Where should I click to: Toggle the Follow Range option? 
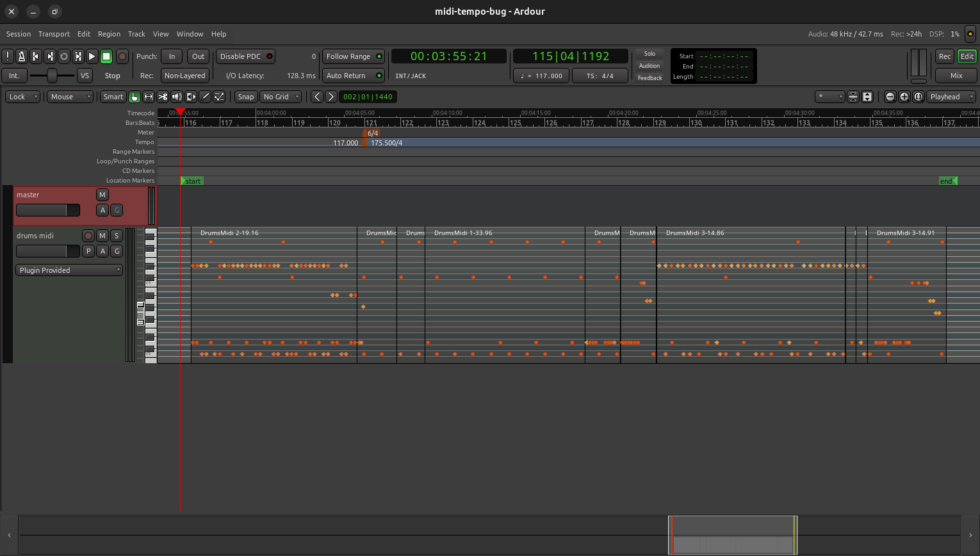point(354,56)
